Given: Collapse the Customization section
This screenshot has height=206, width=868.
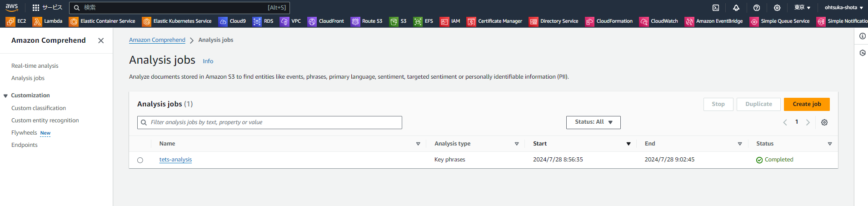Looking at the screenshot, I should coord(6,95).
